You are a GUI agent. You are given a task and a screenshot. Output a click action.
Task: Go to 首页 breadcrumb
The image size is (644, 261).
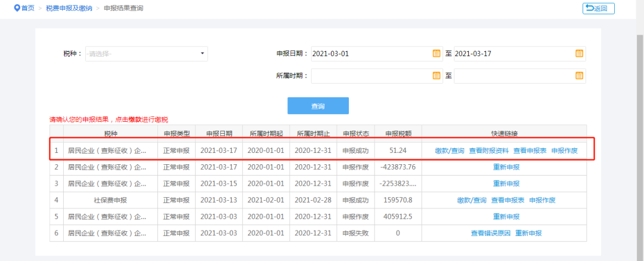coord(28,8)
